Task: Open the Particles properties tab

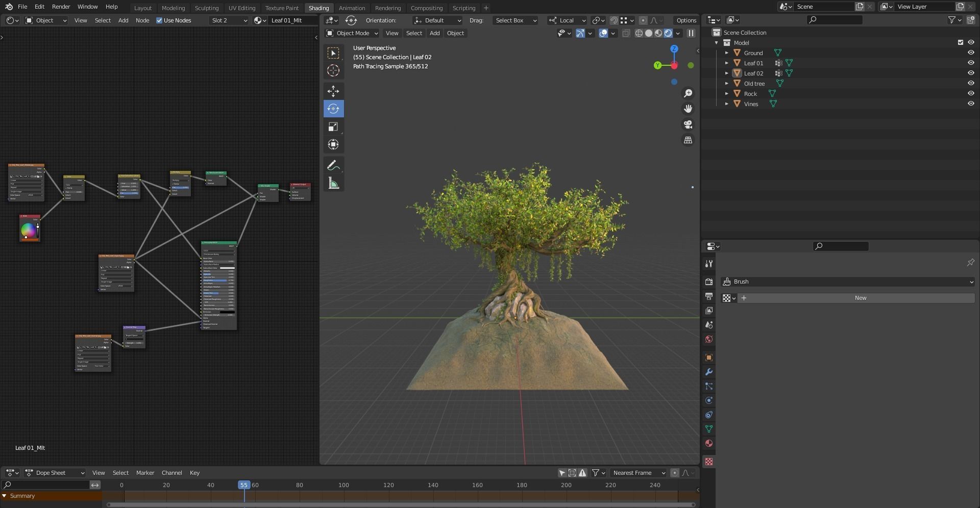Action: (708, 386)
